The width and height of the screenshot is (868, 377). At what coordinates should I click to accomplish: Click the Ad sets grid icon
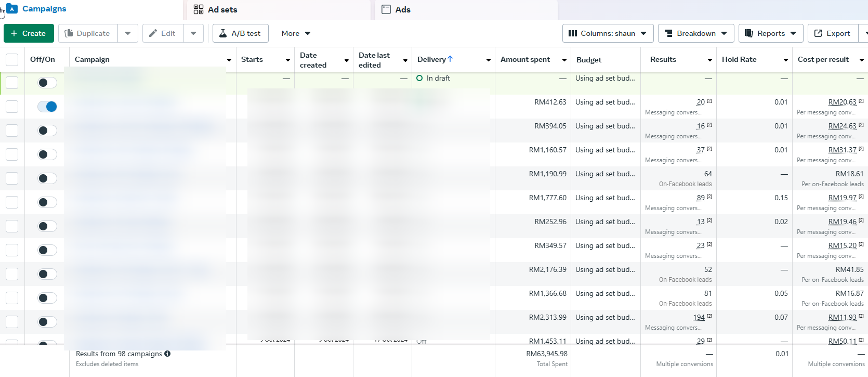199,9
